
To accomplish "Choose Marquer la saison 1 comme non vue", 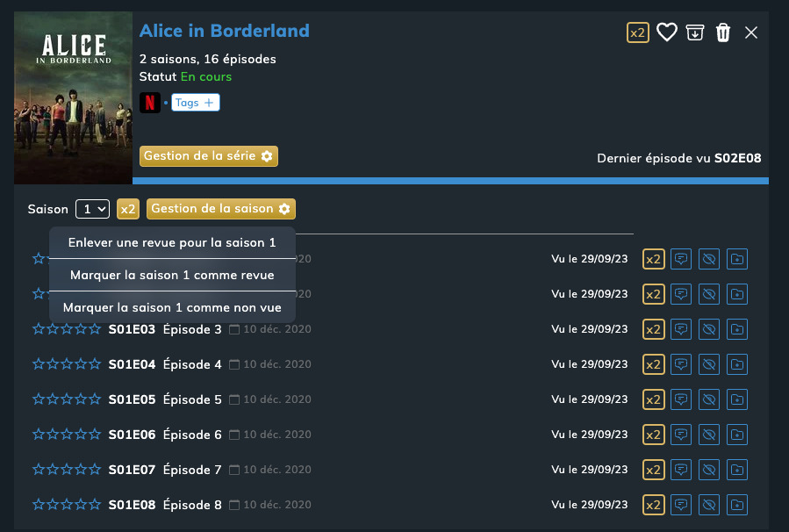I will [172, 307].
